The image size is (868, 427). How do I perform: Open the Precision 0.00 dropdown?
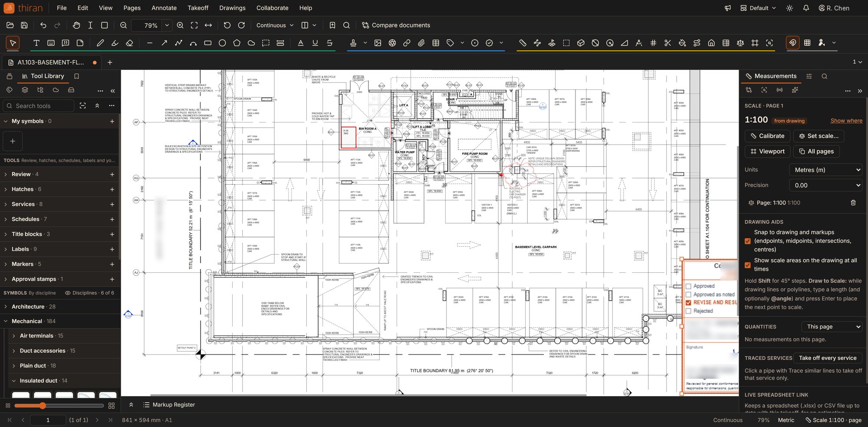pos(825,185)
